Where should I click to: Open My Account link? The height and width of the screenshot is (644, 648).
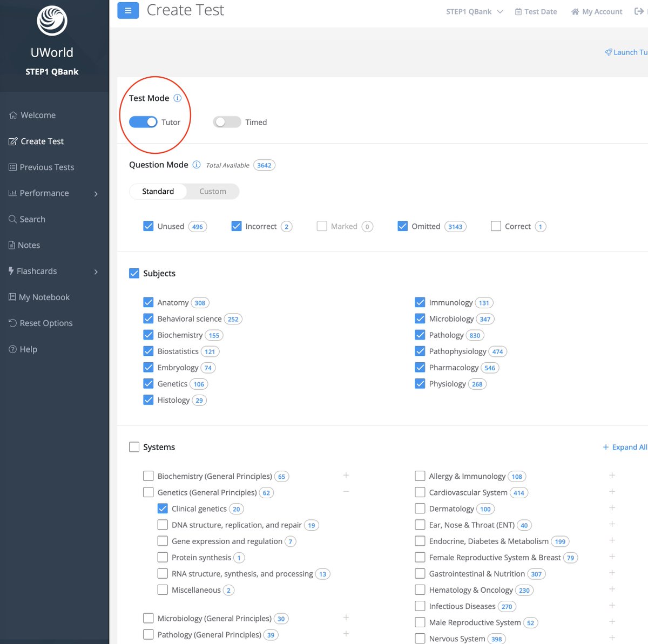point(597,11)
